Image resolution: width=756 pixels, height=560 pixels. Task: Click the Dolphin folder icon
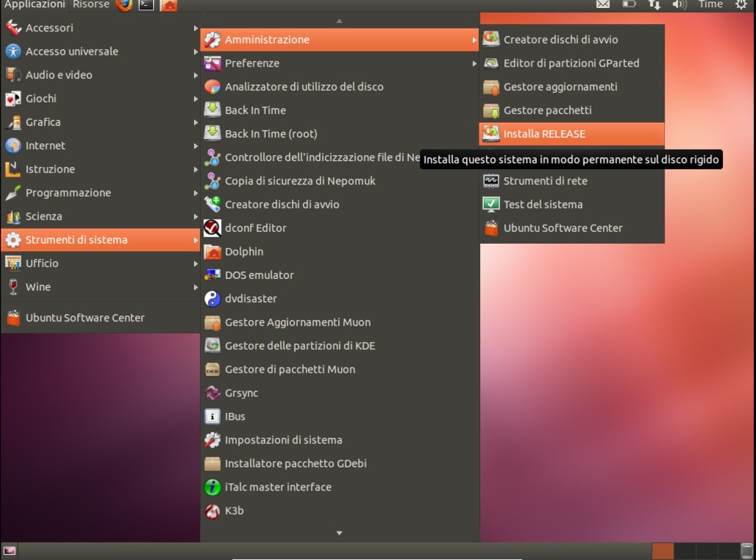[212, 252]
